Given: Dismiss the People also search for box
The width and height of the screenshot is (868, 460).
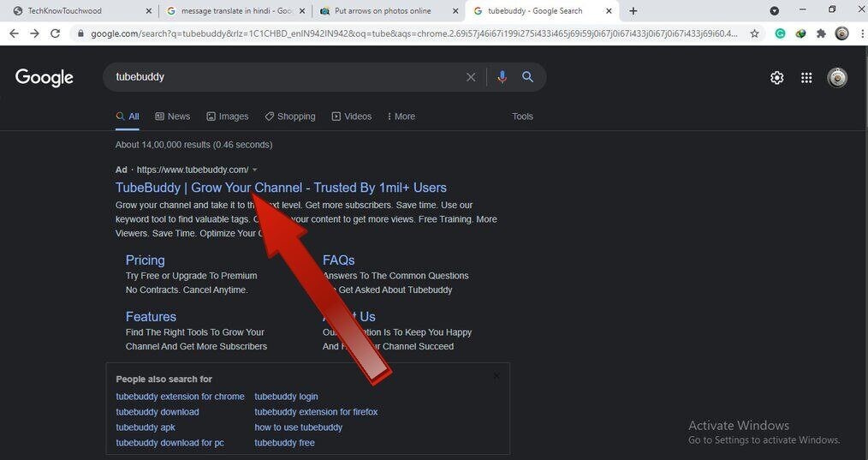Looking at the screenshot, I should 496,376.
